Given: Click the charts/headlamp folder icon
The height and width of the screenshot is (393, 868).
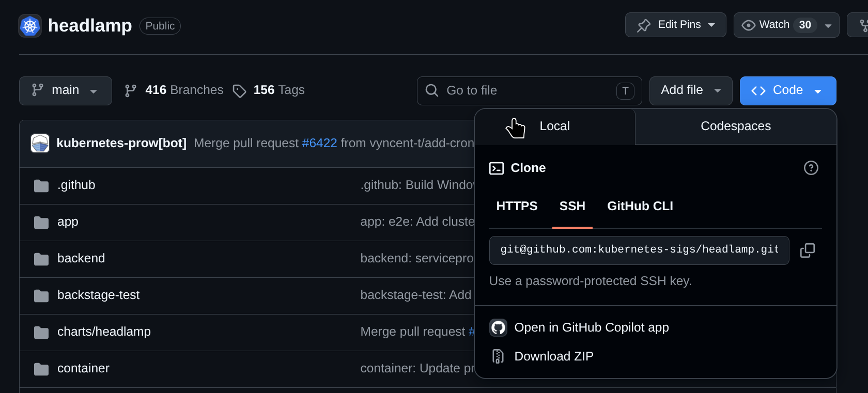Looking at the screenshot, I should click(41, 332).
